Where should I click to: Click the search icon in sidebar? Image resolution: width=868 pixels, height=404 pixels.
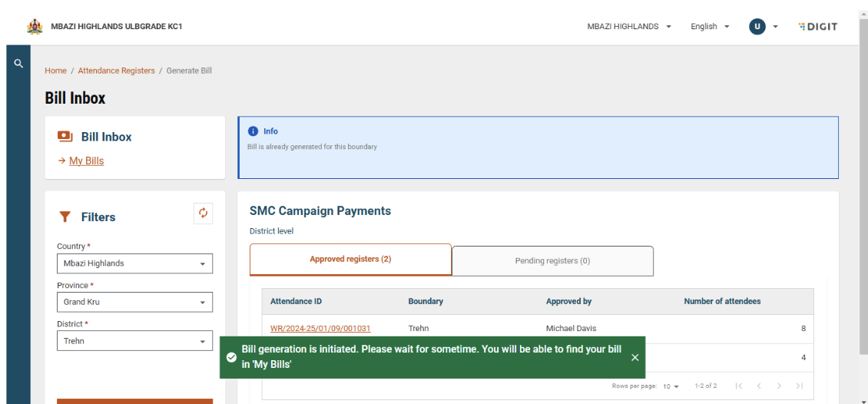tap(18, 65)
